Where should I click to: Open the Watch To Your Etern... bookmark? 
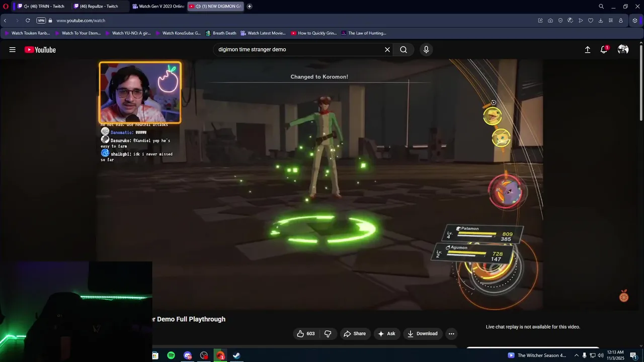coord(77,33)
